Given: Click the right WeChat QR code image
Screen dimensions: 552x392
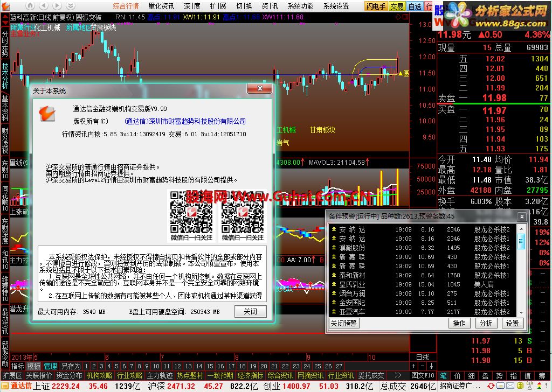Looking at the screenshot, I should [x=243, y=215].
